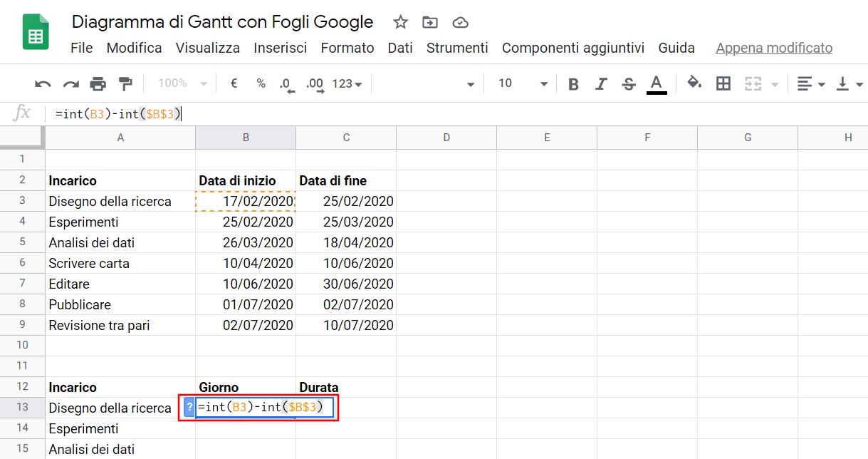The width and height of the screenshot is (868, 459).
Task: Select the Durata header cell
Action: tap(346, 387)
